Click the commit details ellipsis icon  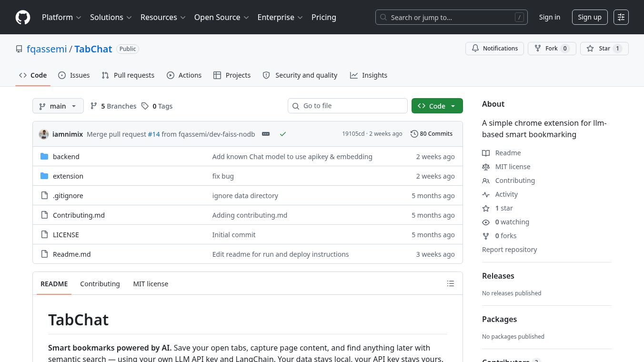pyautogui.click(x=266, y=134)
